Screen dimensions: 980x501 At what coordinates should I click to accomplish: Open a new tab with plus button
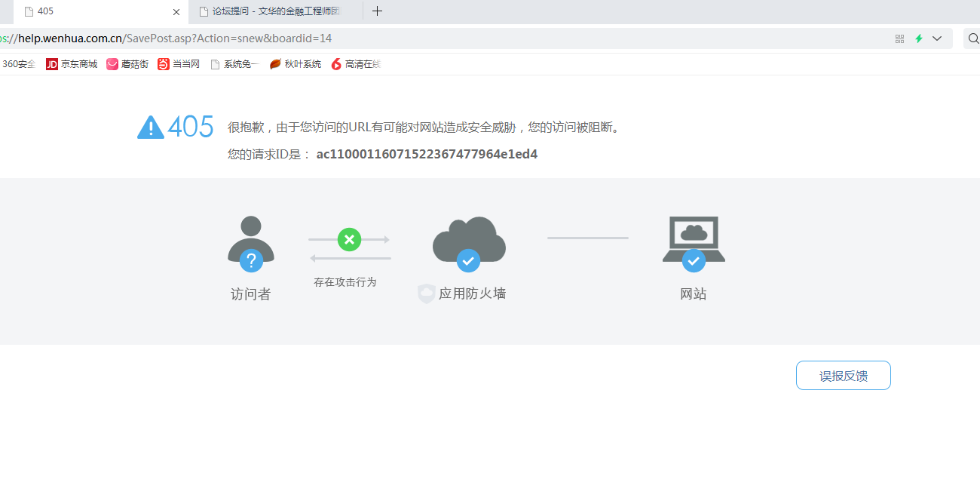pyautogui.click(x=378, y=11)
